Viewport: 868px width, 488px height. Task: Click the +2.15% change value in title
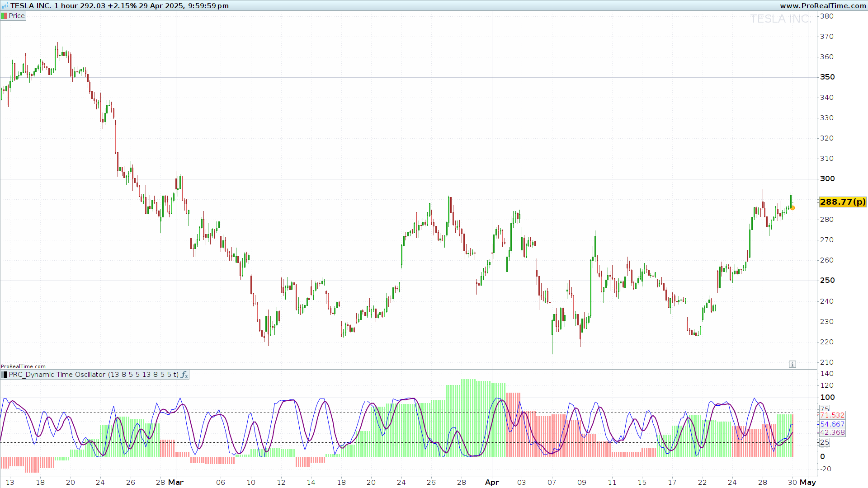[x=122, y=6]
